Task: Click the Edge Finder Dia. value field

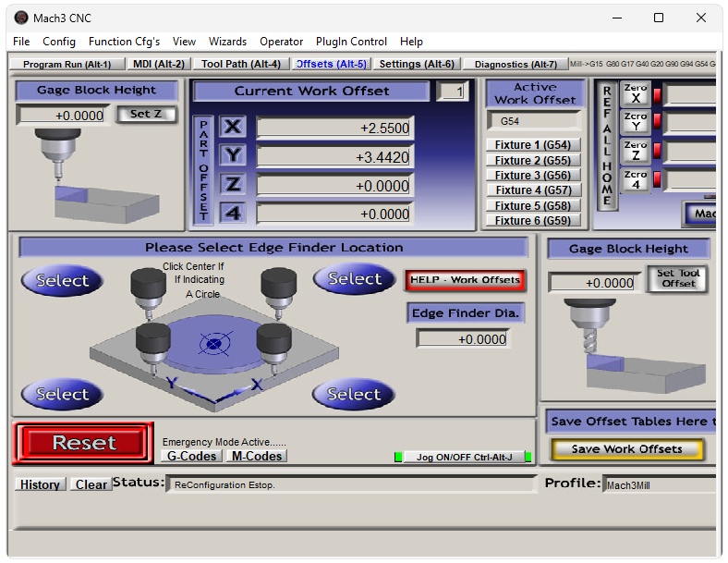Action: 462,339
